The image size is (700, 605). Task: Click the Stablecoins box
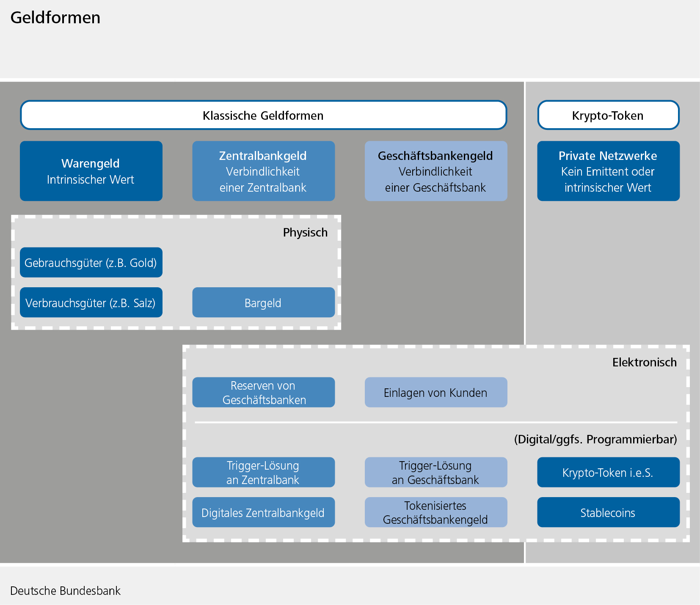(608, 512)
